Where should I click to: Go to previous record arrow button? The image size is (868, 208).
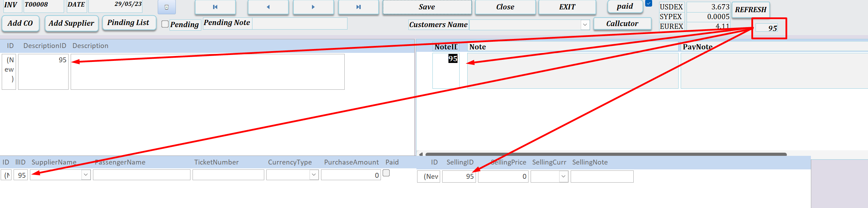coord(268,7)
